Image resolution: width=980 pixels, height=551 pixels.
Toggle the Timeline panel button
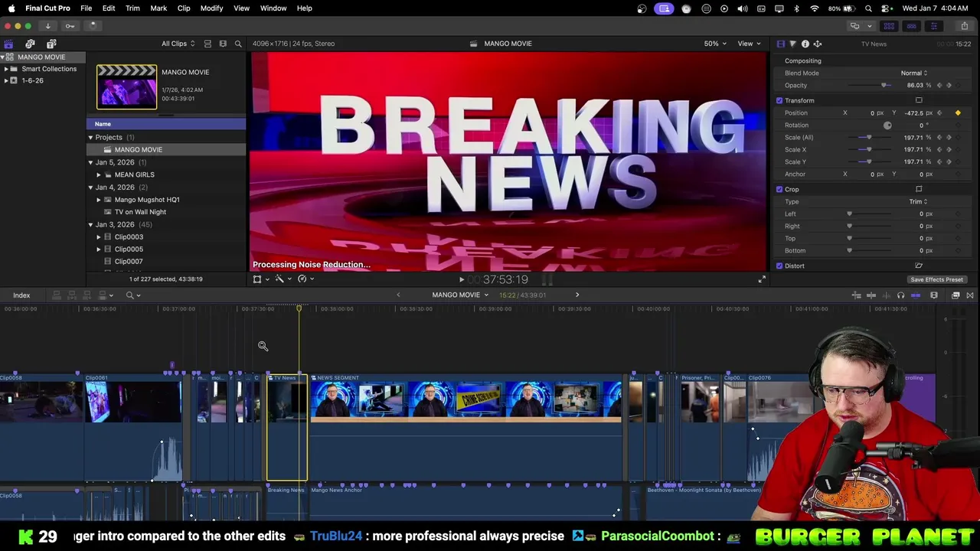pos(911,26)
